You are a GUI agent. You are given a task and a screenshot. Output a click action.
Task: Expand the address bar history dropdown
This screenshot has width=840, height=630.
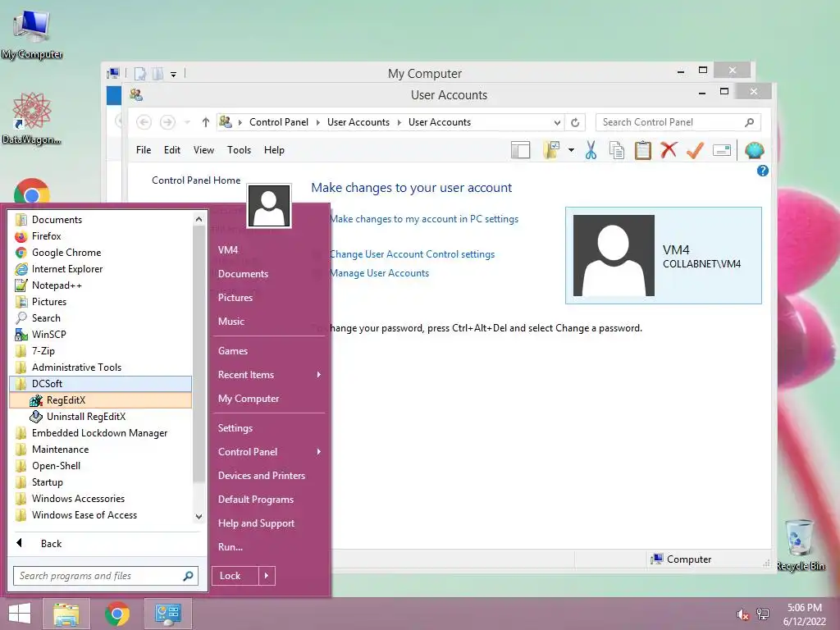[557, 123]
